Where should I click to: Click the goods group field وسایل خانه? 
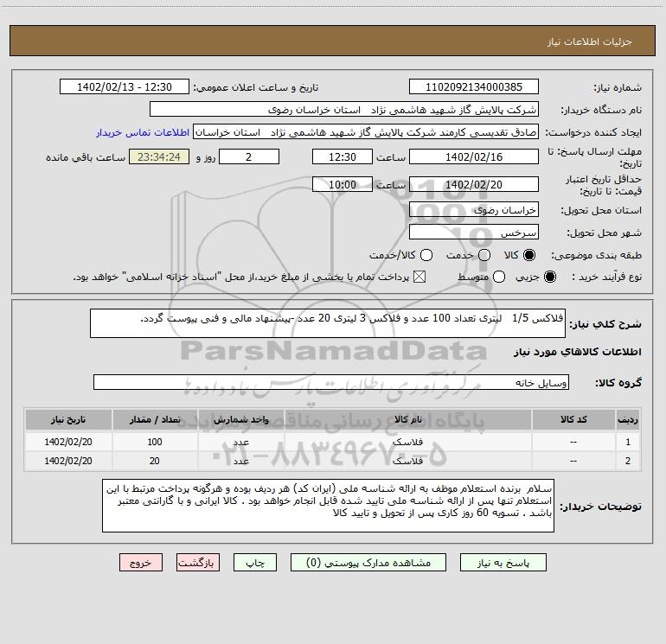pyautogui.click(x=331, y=382)
